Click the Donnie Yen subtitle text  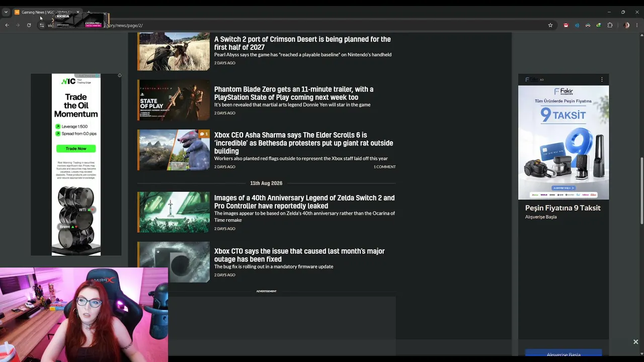292,105
